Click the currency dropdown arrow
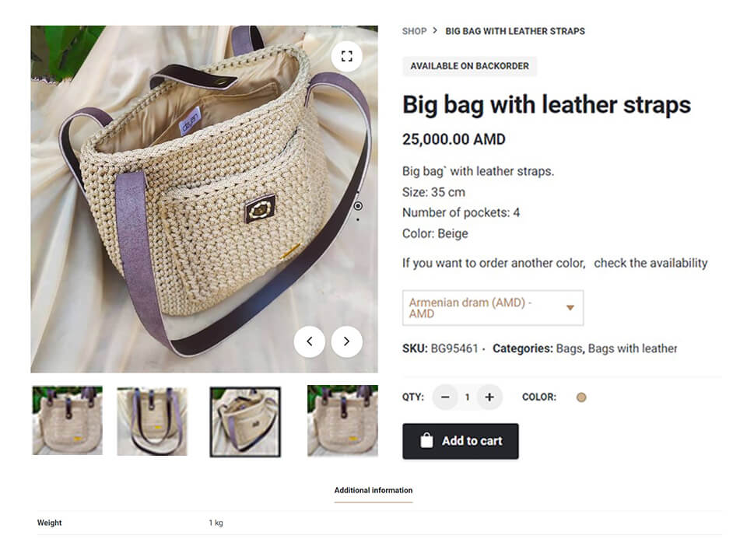This screenshot has width=747, height=560. pos(570,308)
